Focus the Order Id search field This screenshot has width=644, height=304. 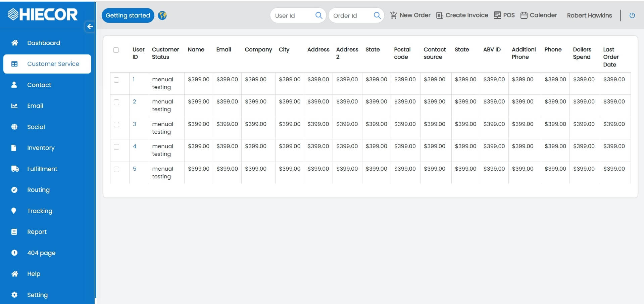(351, 16)
